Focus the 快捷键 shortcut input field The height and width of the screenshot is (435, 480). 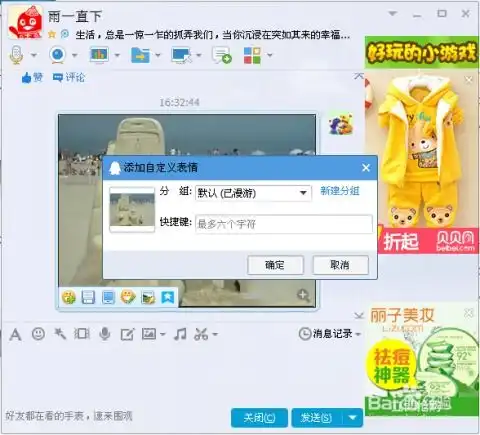tap(284, 224)
